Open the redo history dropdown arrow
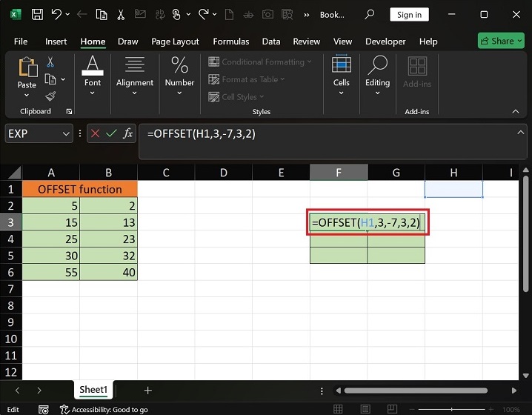The width and height of the screenshot is (532, 415). pyautogui.click(x=214, y=14)
